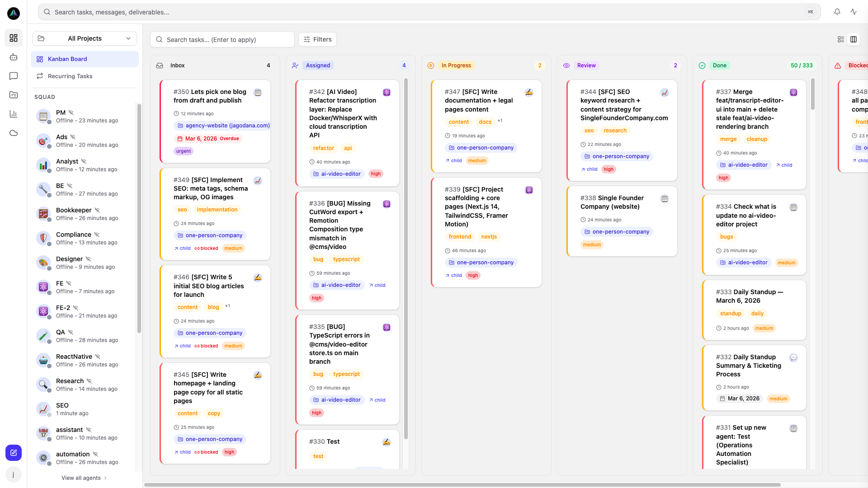Switch the board to column view
868x488 pixels.
pyautogui.click(x=854, y=39)
